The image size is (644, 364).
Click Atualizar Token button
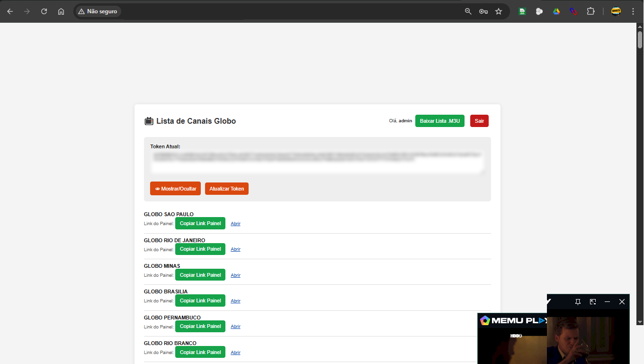(x=226, y=188)
